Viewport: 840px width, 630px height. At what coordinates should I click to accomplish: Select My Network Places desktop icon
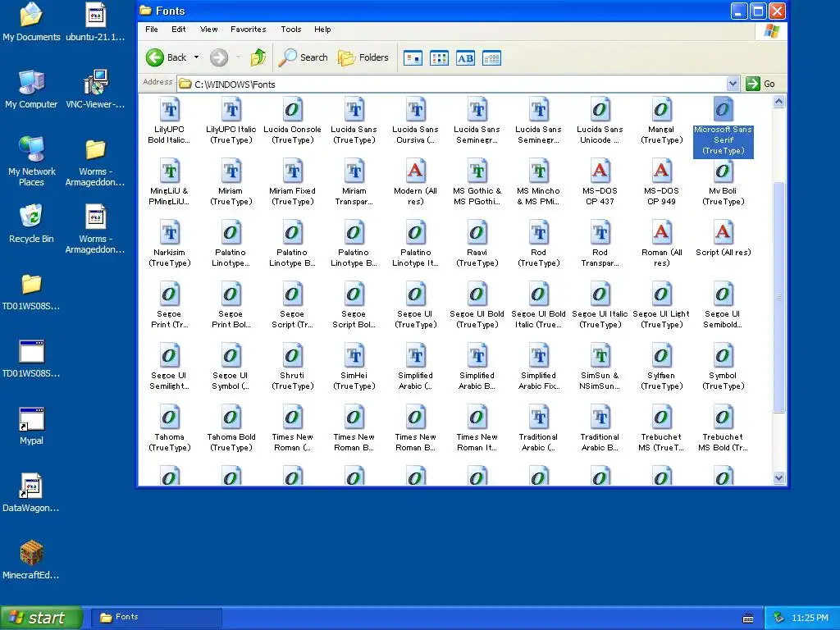click(32, 162)
